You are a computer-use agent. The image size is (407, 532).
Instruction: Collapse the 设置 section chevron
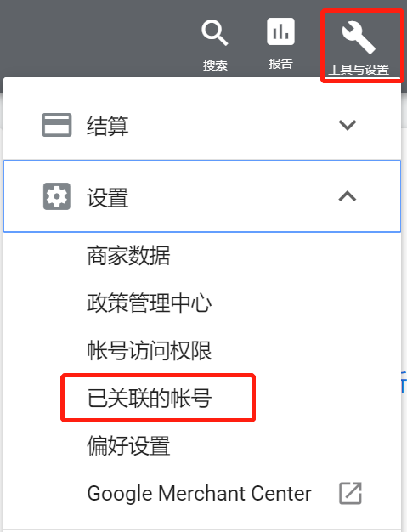(348, 196)
